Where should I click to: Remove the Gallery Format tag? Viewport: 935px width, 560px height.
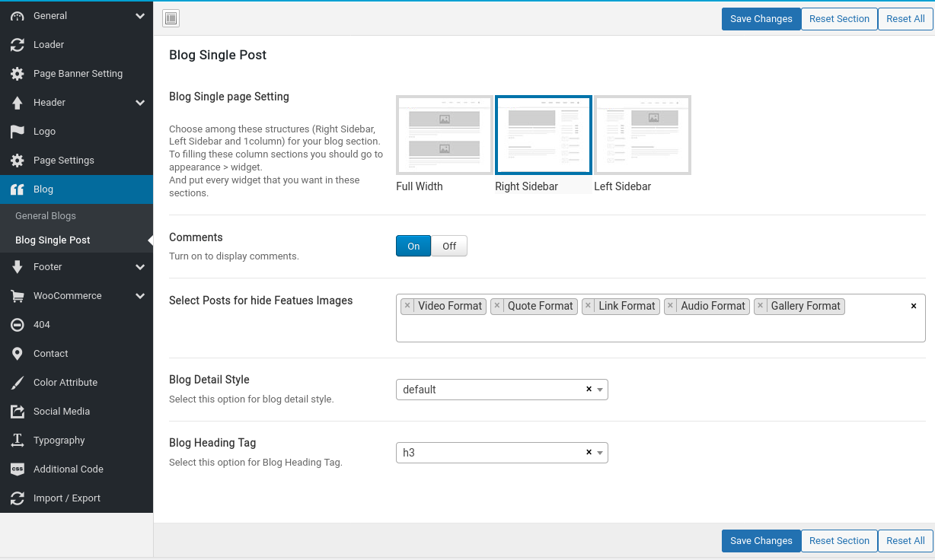pos(760,306)
